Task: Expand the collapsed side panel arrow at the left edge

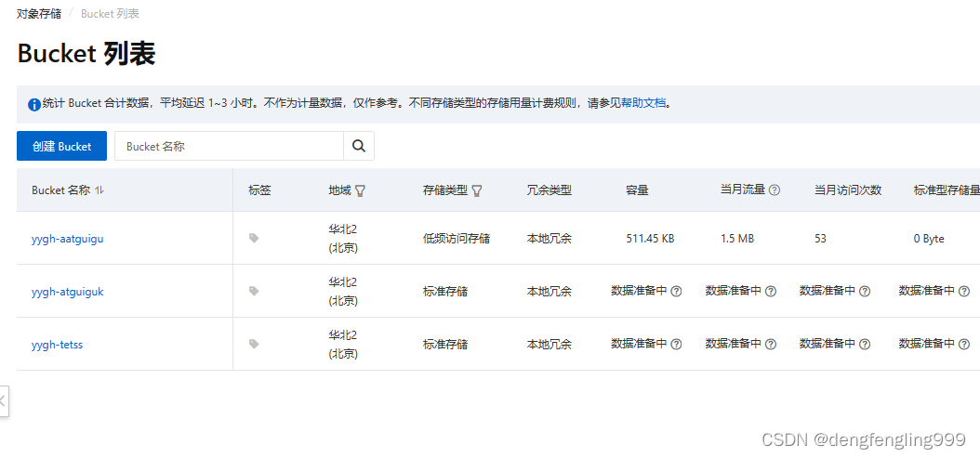Action: pos(4,401)
